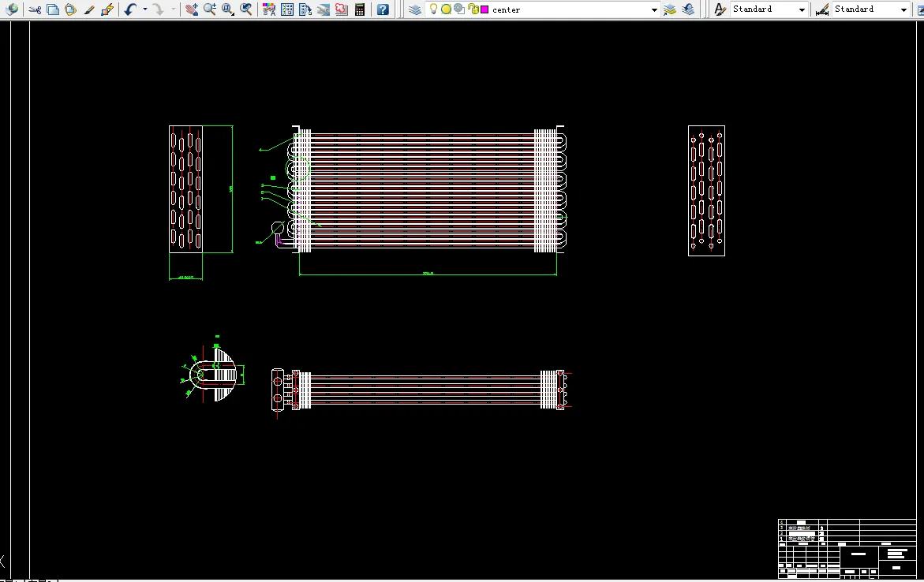Toggle viewport freeze for center layer
This screenshot has width=924, height=582.
tap(459, 9)
